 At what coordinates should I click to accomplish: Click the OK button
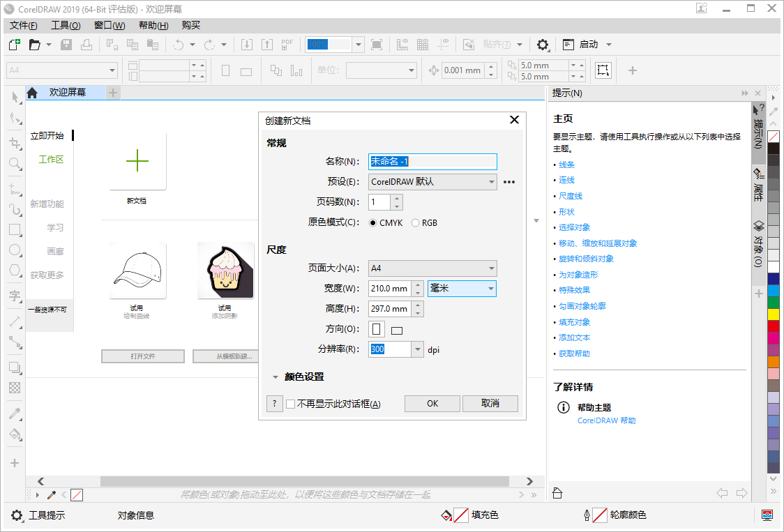click(x=432, y=404)
